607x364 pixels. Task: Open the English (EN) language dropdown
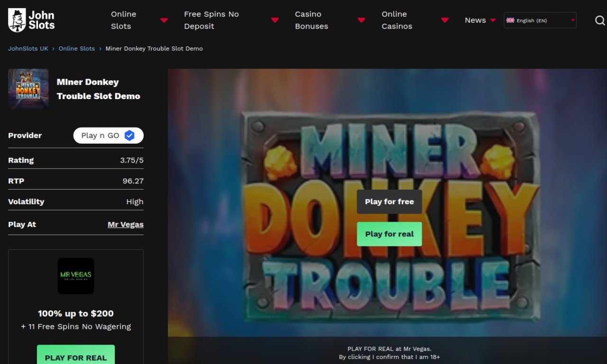pyautogui.click(x=540, y=20)
